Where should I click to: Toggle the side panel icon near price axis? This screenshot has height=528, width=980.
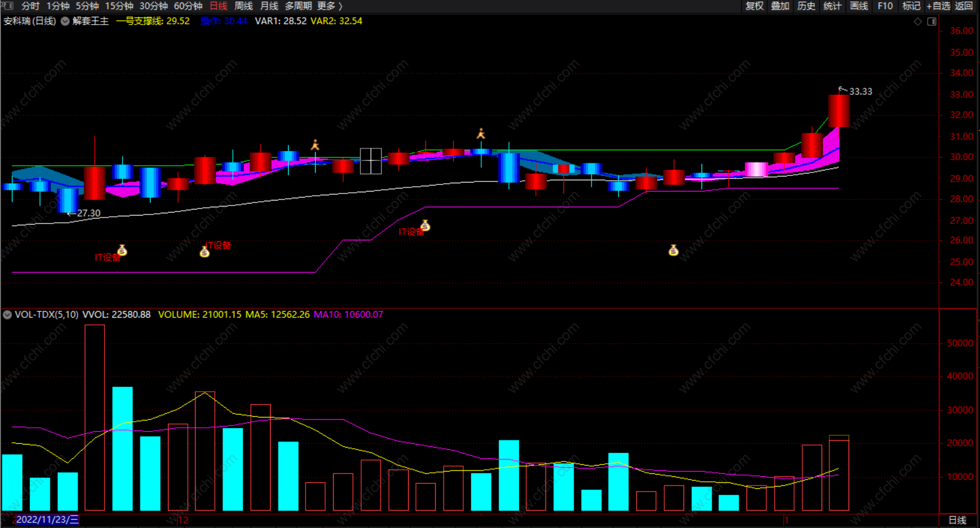pyautogui.click(x=931, y=22)
